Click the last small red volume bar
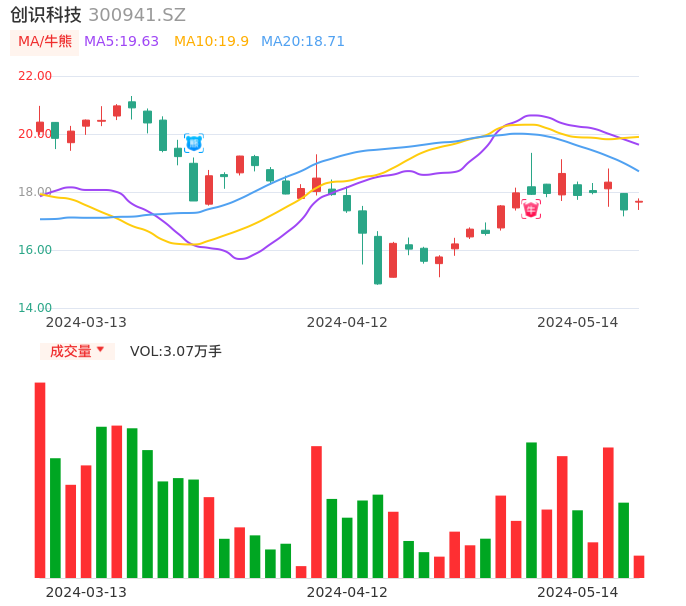The image size is (686, 606). coord(639,567)
